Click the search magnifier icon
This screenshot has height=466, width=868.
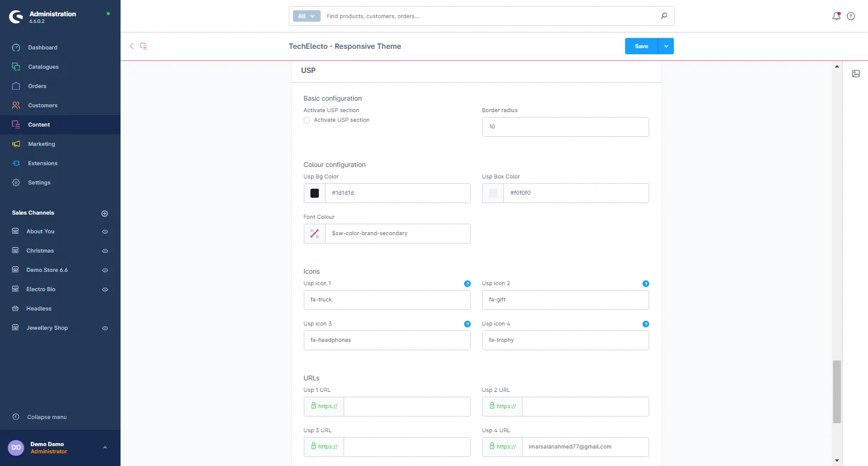[x=664, y=16]
